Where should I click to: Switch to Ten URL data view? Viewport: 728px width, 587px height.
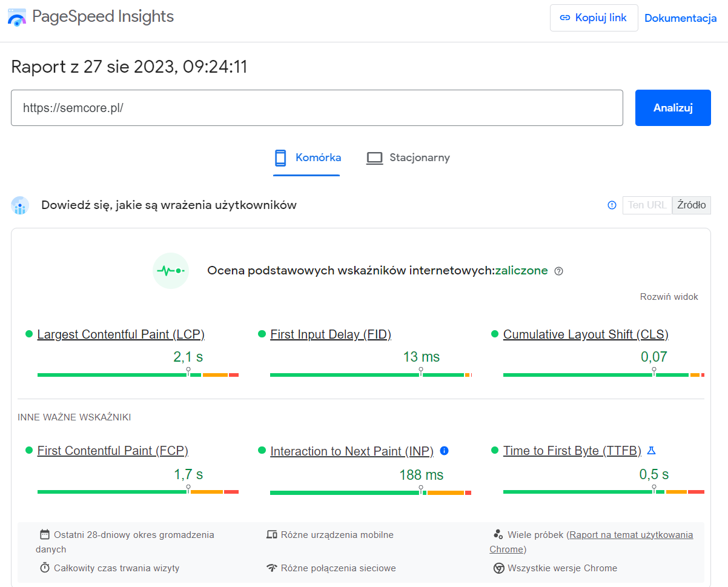(647, 205)
